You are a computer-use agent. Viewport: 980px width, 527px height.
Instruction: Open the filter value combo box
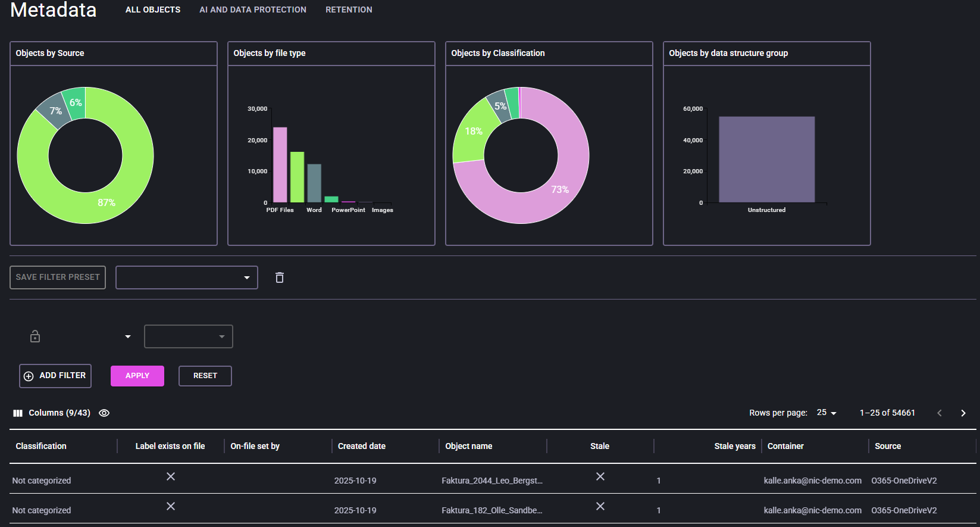click(x=188, y=336)
